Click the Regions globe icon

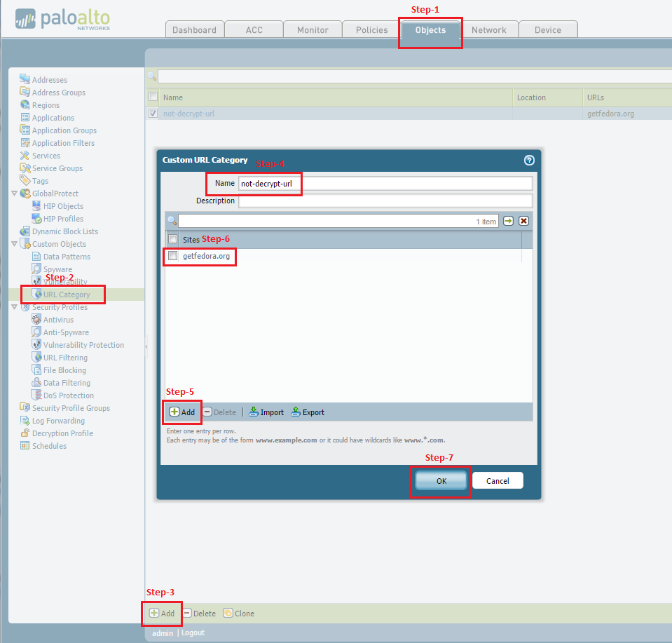[25, 104]
